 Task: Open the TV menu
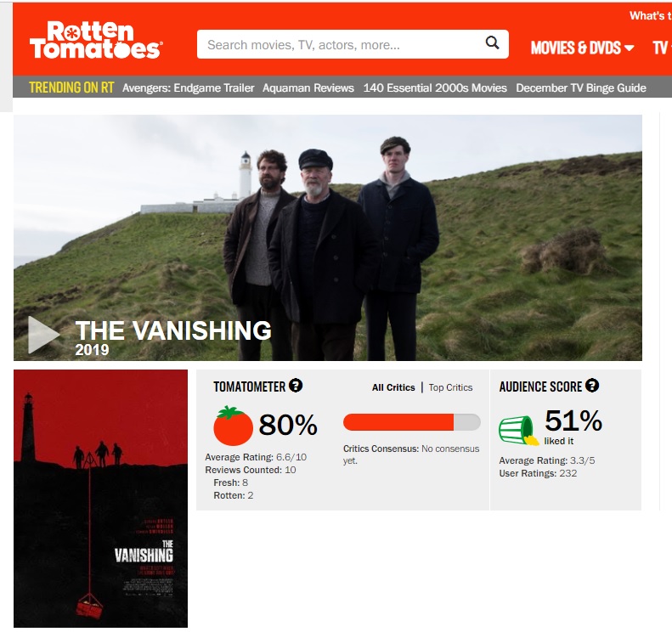(662, 48)
